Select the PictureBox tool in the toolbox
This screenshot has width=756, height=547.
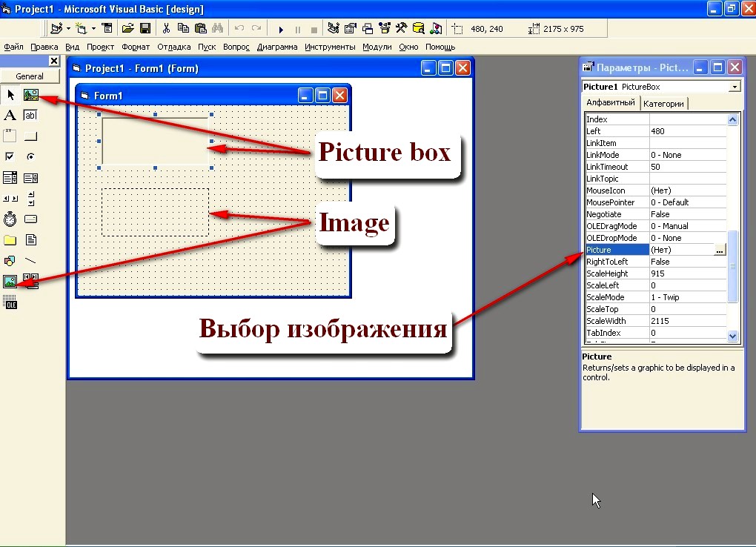tap(31, 95)
